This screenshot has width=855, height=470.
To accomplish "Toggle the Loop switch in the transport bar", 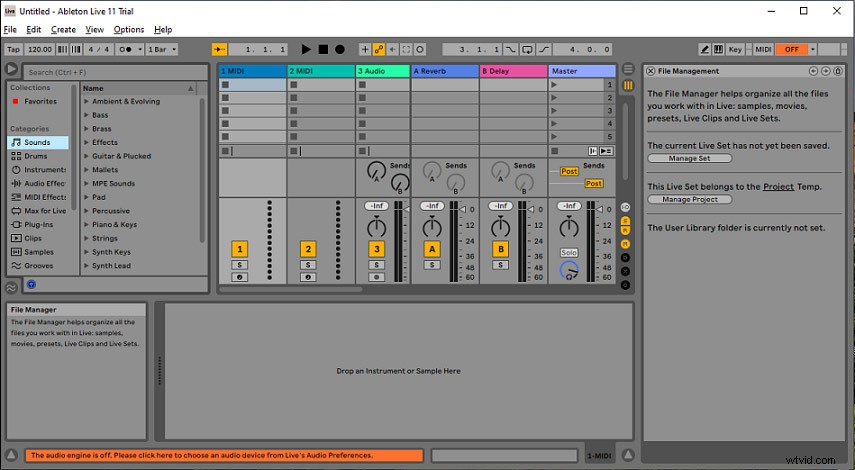I will [527, 50].
